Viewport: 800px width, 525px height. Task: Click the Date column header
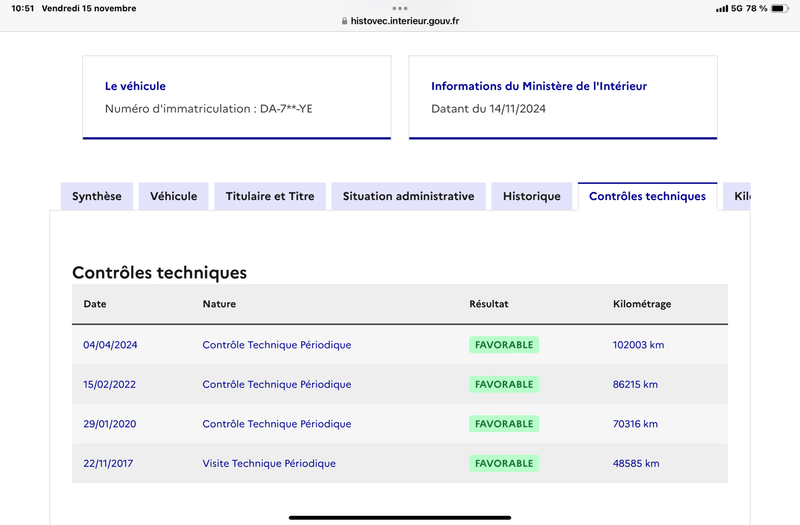click(x=95, y=304)
